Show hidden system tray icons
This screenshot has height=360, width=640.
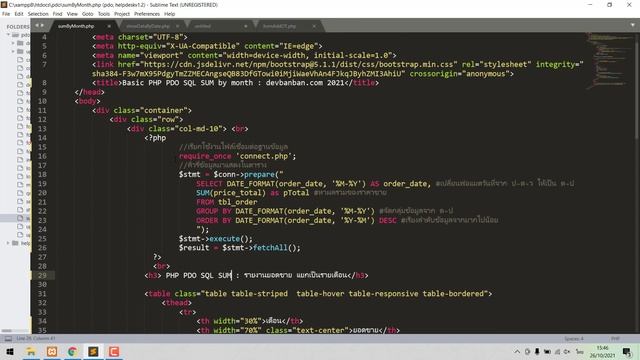[x=517, y=351]
